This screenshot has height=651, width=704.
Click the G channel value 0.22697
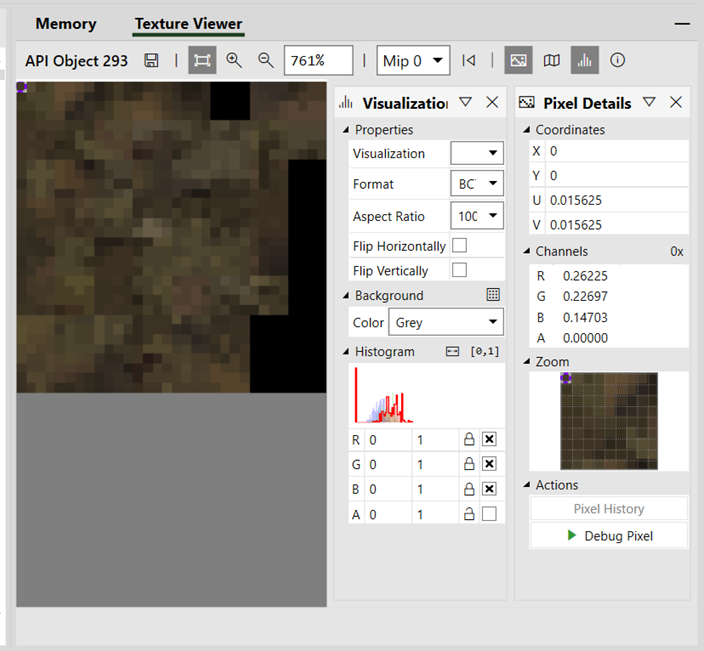tap(585, 296)
